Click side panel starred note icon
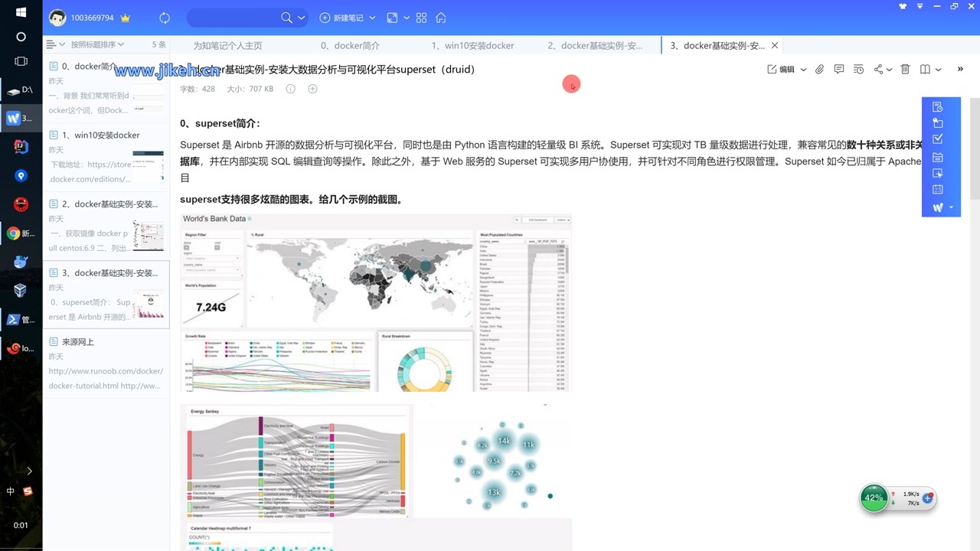 coord(938,174)
